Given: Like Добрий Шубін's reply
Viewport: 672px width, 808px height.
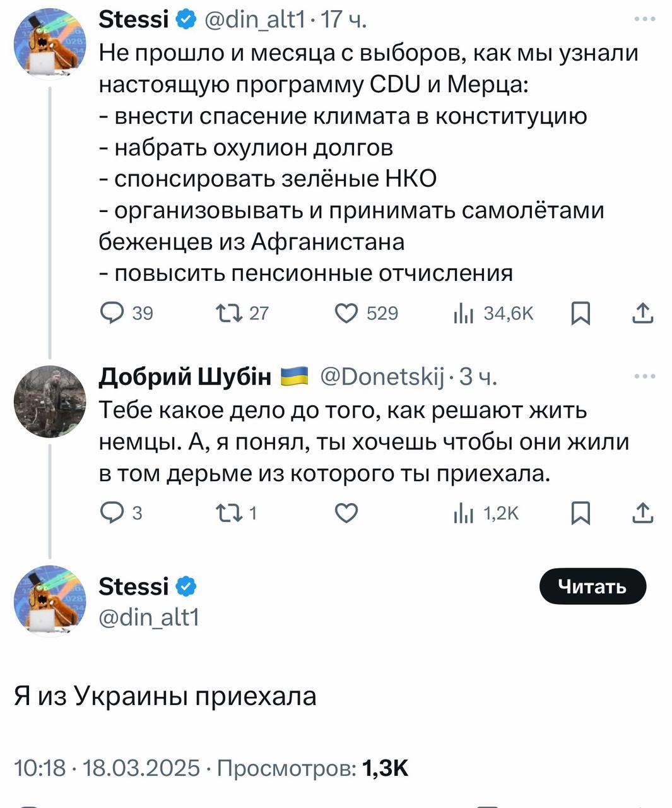Looking at the screenshot, I should click(x=346, y=513).
